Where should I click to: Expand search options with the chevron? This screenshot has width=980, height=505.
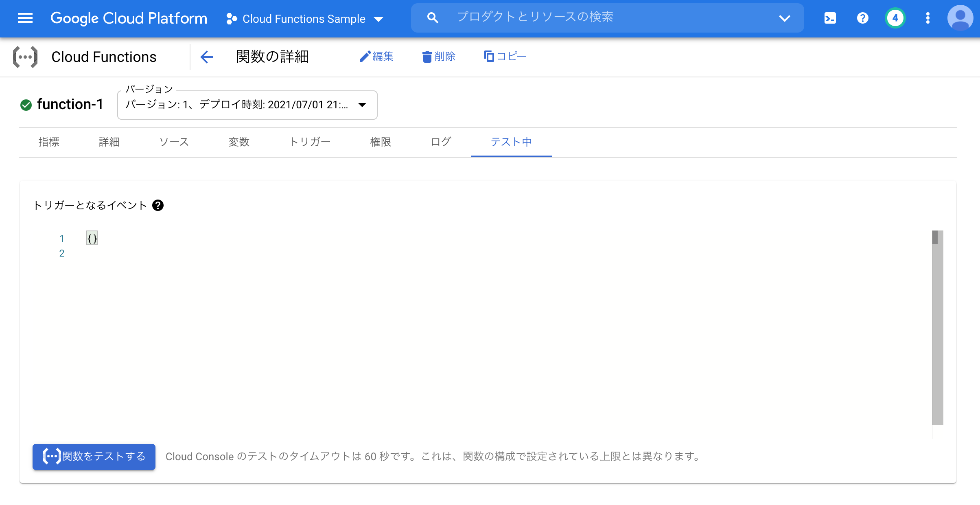click(x=784, y=18)
